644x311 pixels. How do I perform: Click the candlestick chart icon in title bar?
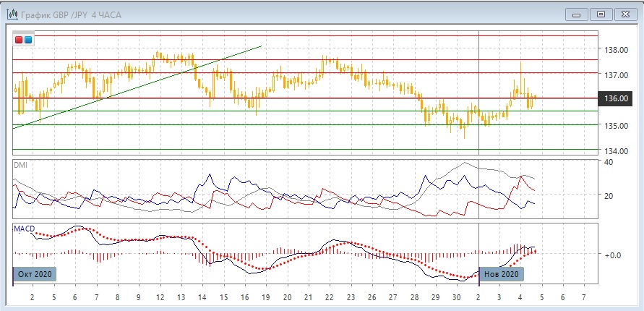click(x=12, y=14)
